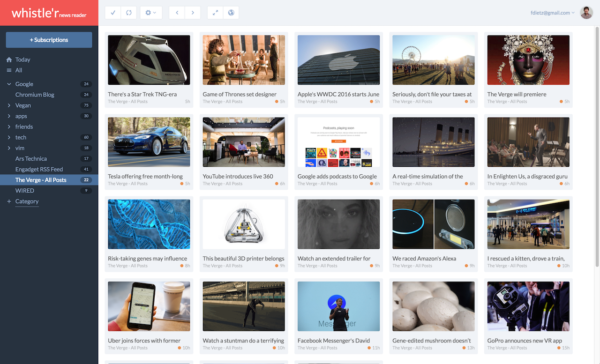Click the whistle'r news reader logo
The height and width of the screenshot is (364, 600).
tap(49, 13)
